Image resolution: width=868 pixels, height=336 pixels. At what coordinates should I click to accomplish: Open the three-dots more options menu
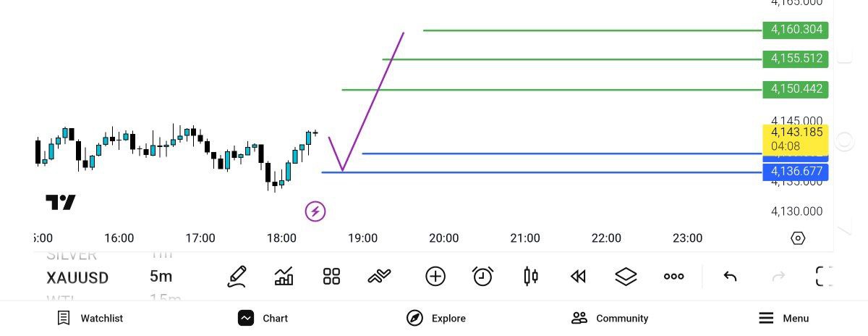tap(673, 276)
